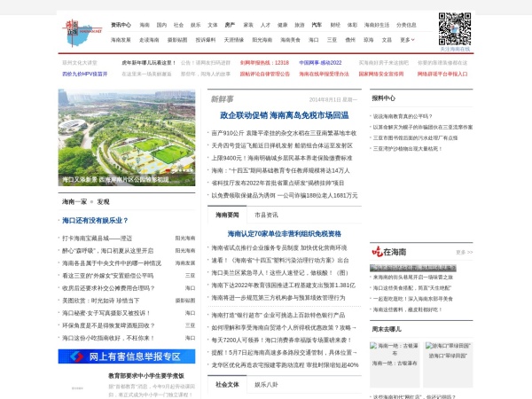
Task: Click the 更多 >> link beside 吃在海南
Action: tap(464, 252)
